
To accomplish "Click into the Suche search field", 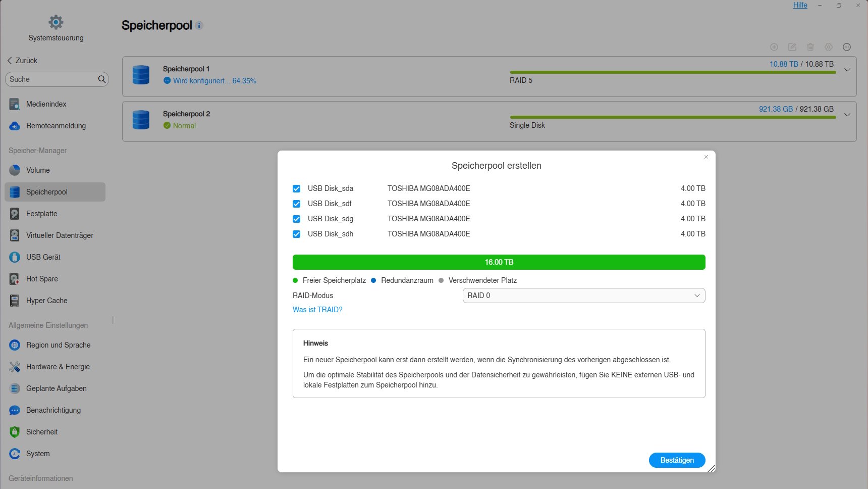I will coord(50,79).
